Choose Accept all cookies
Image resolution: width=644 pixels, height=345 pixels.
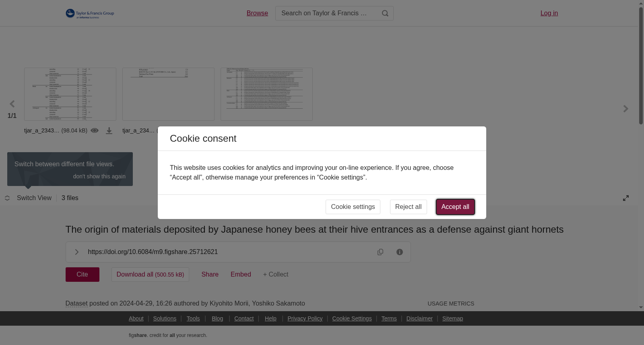coord(455,207)
